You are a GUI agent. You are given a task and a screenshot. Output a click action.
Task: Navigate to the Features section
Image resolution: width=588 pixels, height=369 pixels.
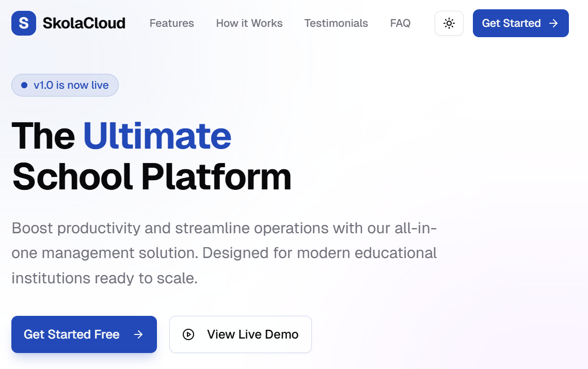pos(171,23)
